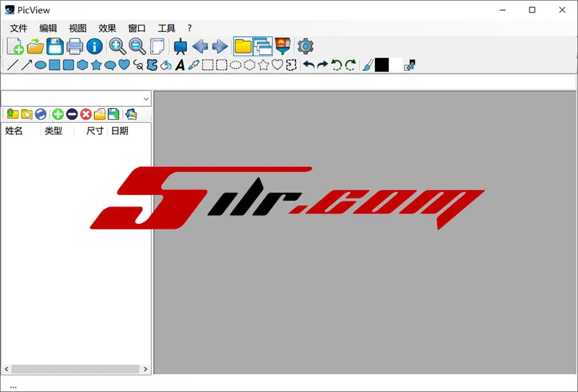The image size is (578, 392).
Task: Open the 效果 menu
Action: 107,28
